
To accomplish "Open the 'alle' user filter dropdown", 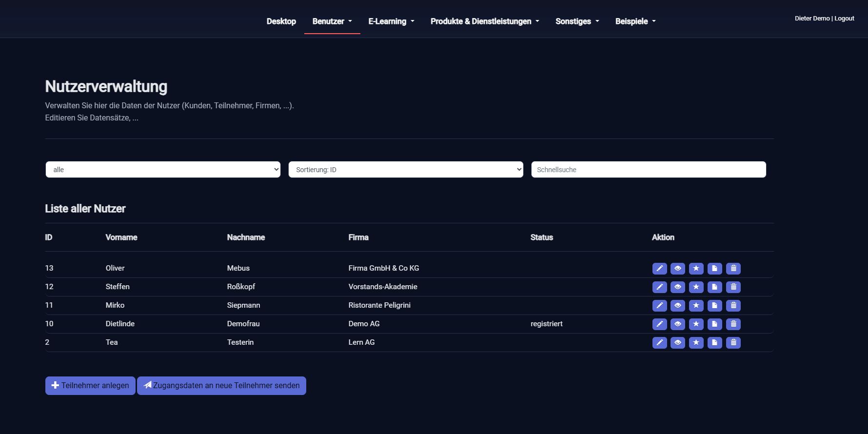I will pyautogui.click(x=163, y=170).
